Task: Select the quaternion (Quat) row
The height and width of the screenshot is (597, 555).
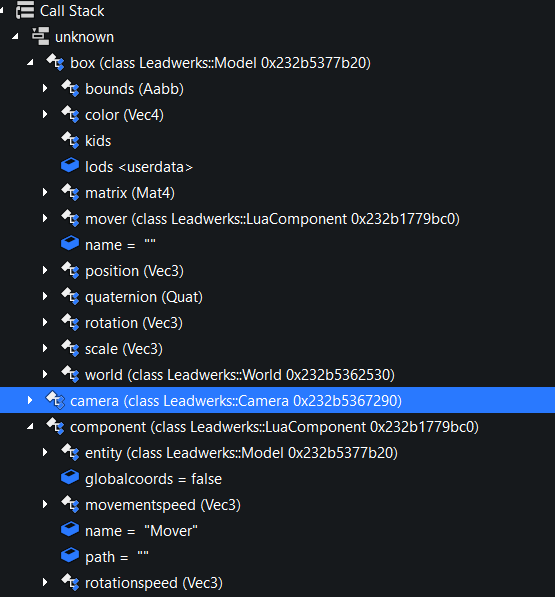Action: (278, 297)
